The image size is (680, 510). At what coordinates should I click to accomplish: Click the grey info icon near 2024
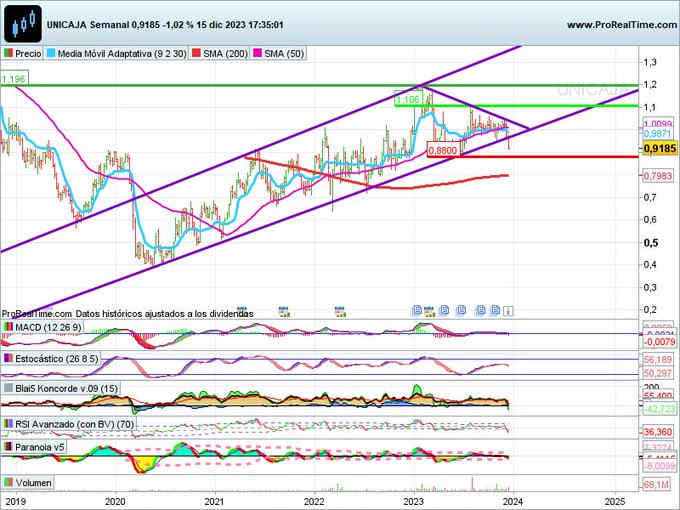pos(509,311)
